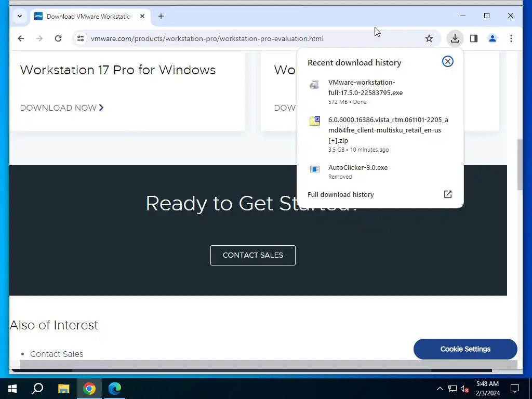Open VMware-workstation-full-17.5.0 exe download
Image resolution: width=532 pixels, height=399 pixels.
pyautogui.click(x=380, y=91)
